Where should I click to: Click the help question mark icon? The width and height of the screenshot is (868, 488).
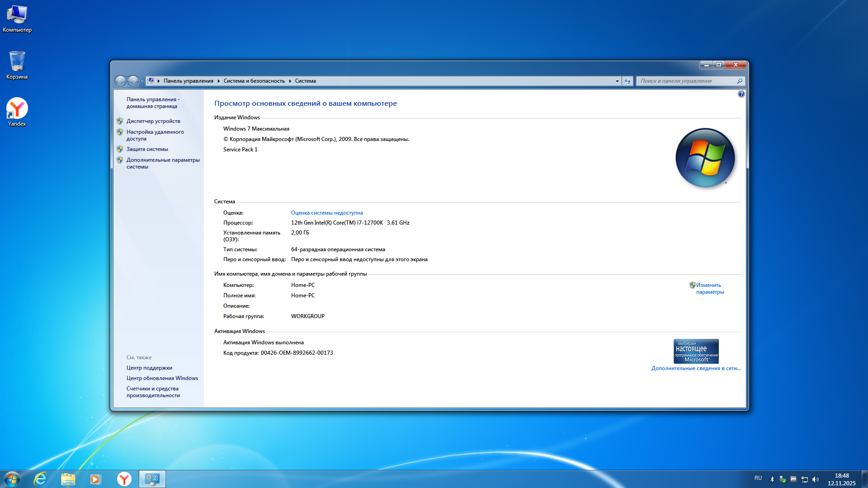coord(741,94)
